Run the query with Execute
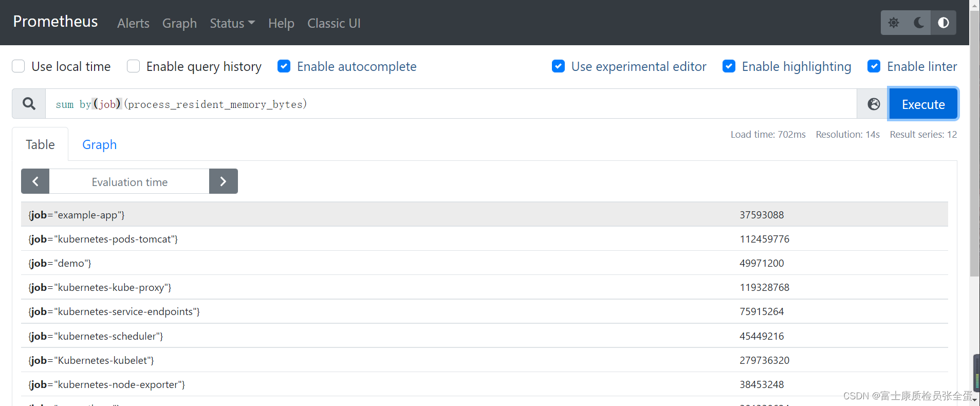Screen dimensions: 980x406 tap(923, 104)
